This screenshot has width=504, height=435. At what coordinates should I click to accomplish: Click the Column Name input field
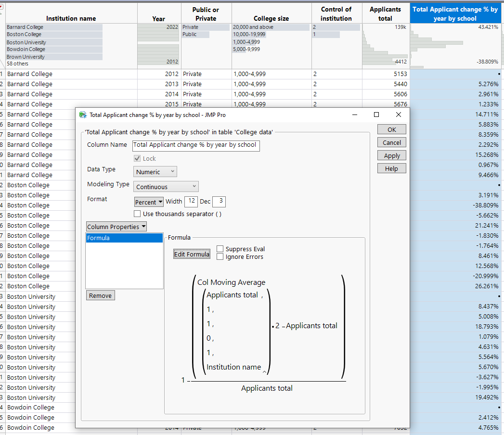(x=195, y=146)
